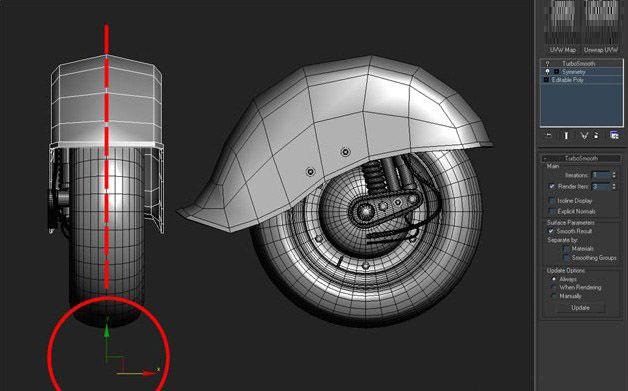This screenshot has height=391, width=628.
Task: Open Configure Modifier Sets icon
Action: pyautogui.click(x=614, y=136)
